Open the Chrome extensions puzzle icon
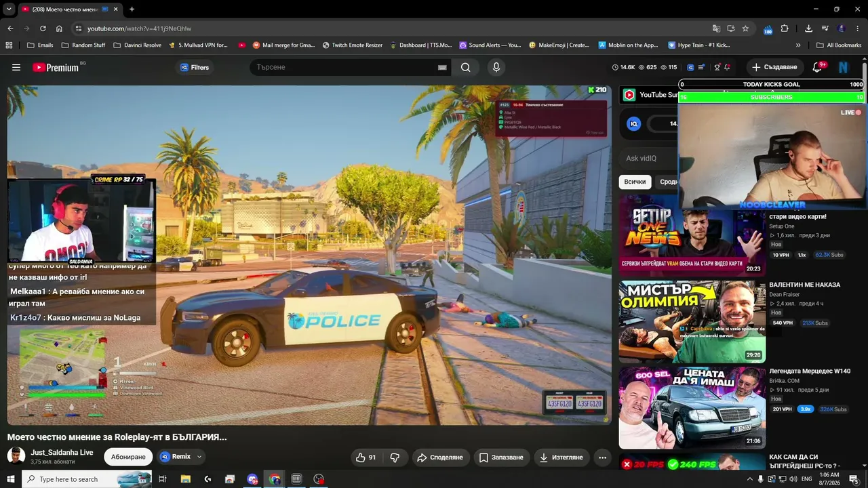Screen dimensions: 868x488 click(785, 28)
